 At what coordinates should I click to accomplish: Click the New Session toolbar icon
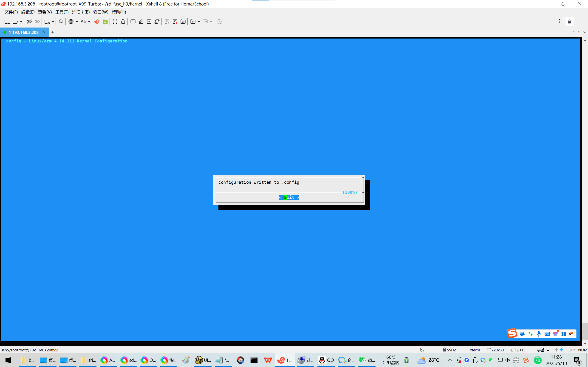coord(7,22)
